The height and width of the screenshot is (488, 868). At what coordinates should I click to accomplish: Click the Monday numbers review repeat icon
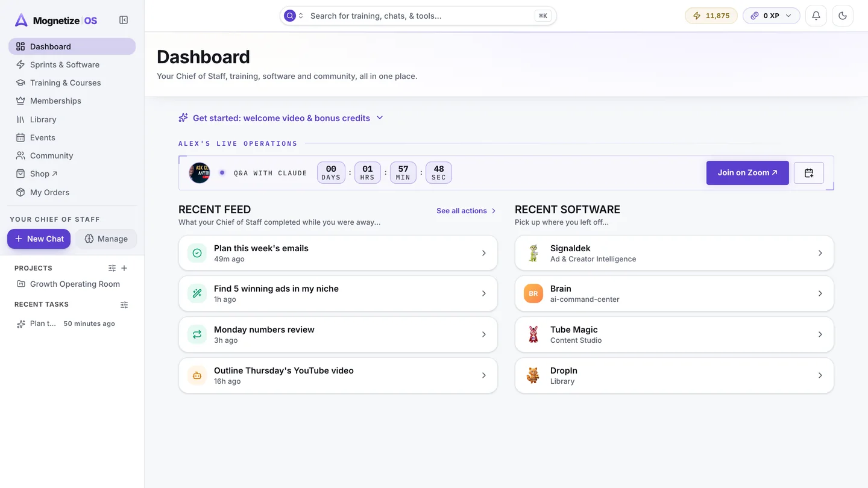click(x=197, y=334)
